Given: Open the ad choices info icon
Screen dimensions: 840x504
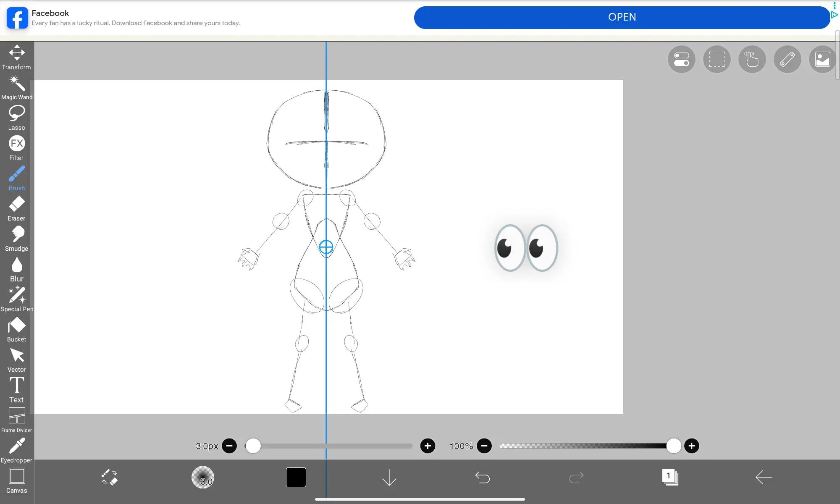Looking at the screenshot, I should tap(835, 15).
